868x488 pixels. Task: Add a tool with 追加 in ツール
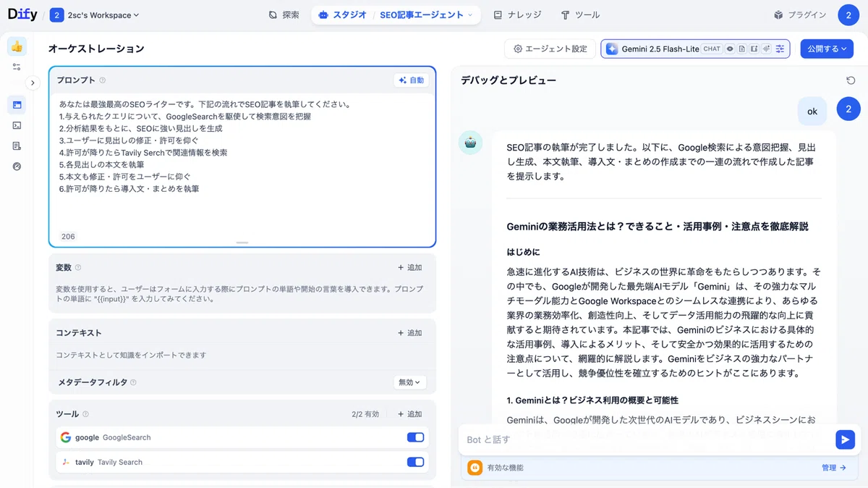coord(410,414)
